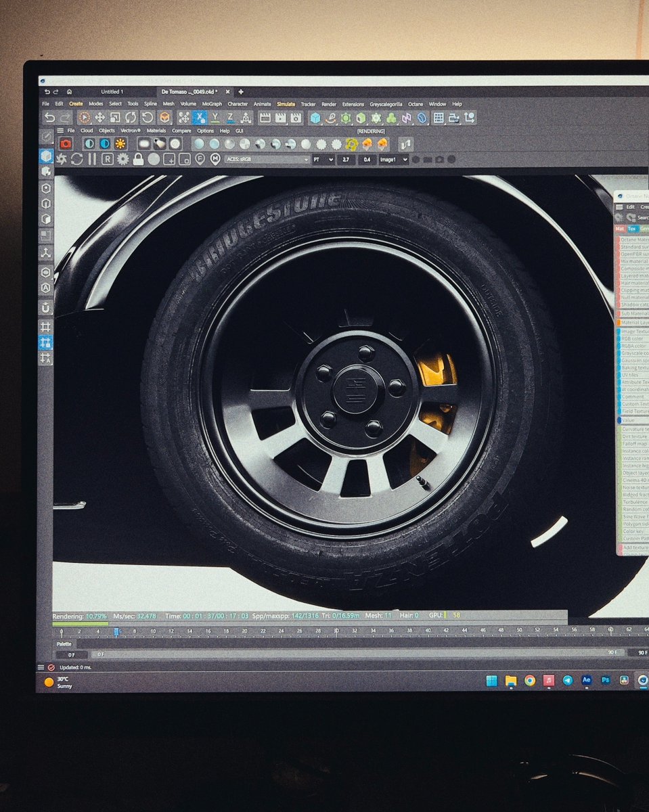This screenshot has width=649, height=812.
Task: Open the Image1 dropdown
Action: (x=394, y=159)
